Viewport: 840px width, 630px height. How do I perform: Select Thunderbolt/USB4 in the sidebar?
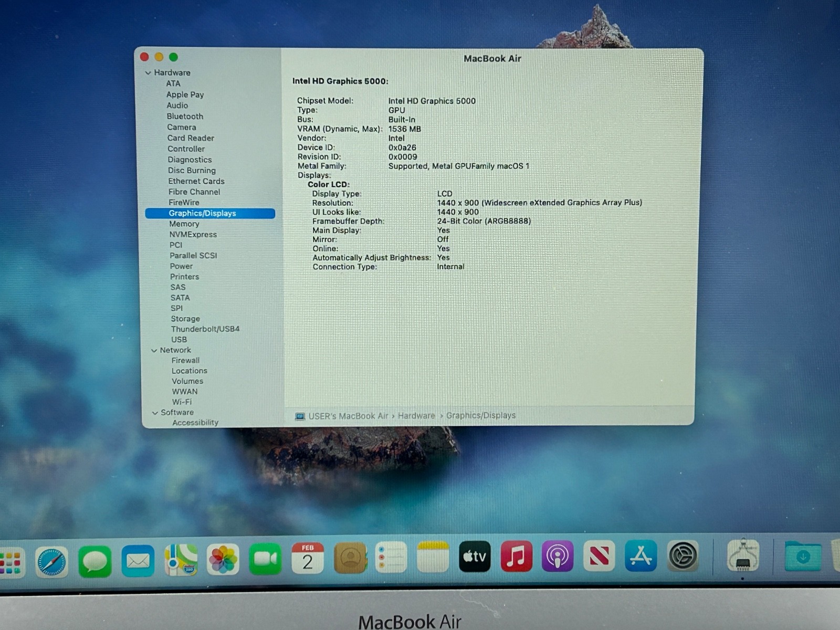pyautogui.click(x=205, y=329)
